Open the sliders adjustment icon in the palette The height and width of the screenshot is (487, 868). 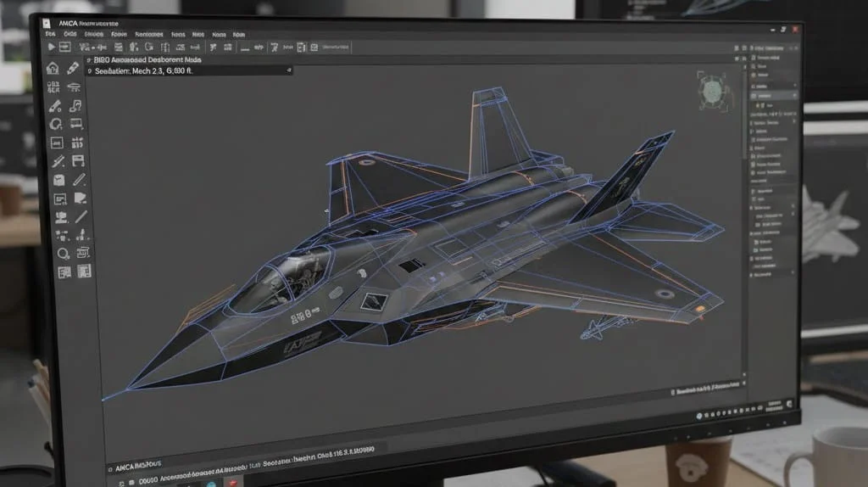click(77, 143)
